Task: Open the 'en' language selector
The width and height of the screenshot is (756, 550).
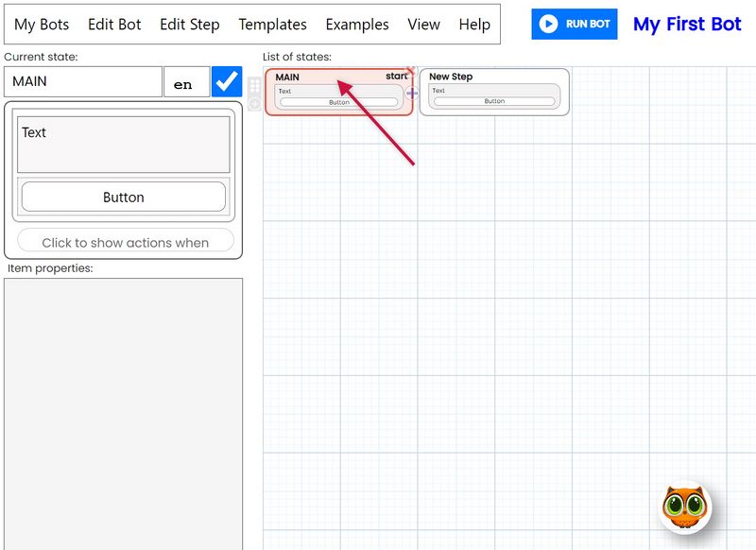Action: pyautogui.click(x=186, y=81)
